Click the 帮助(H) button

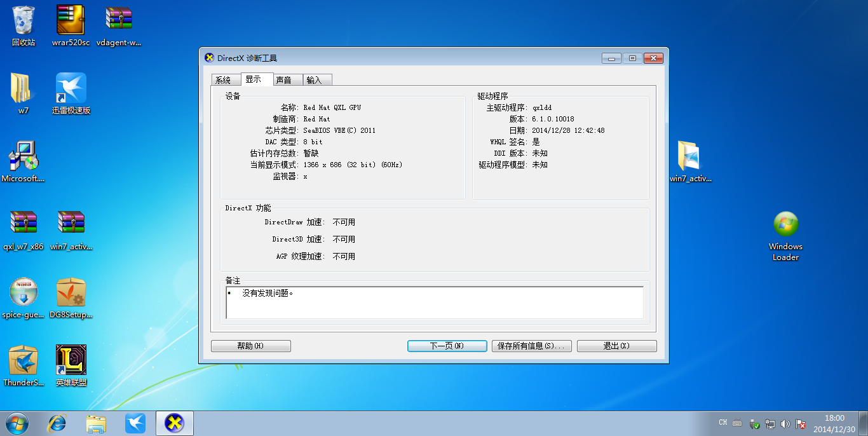pos(250,346)
